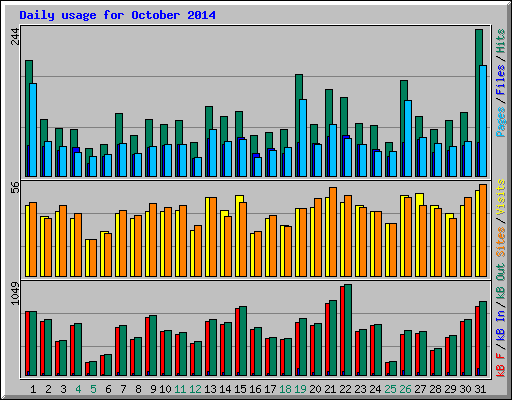Click the red kB F bar for day 15
Image resolution: width=512 pixels, height=400 pixels.
(x=237, y=342)
